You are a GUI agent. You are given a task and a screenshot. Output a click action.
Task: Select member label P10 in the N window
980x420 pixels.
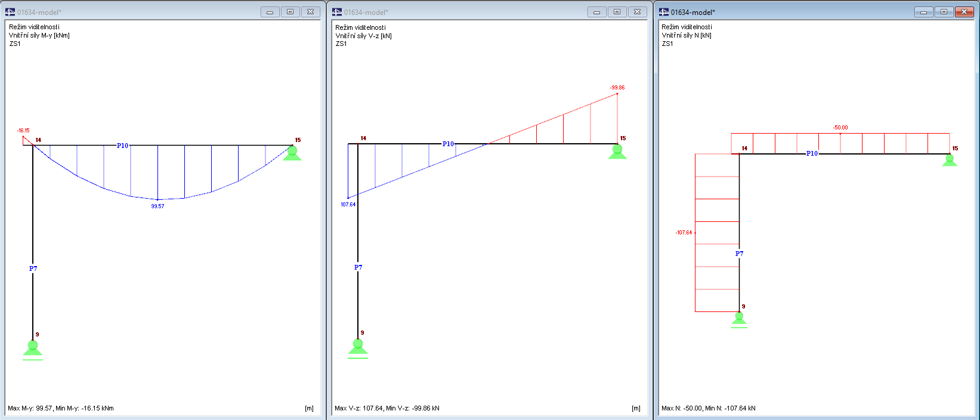(812, 153)
